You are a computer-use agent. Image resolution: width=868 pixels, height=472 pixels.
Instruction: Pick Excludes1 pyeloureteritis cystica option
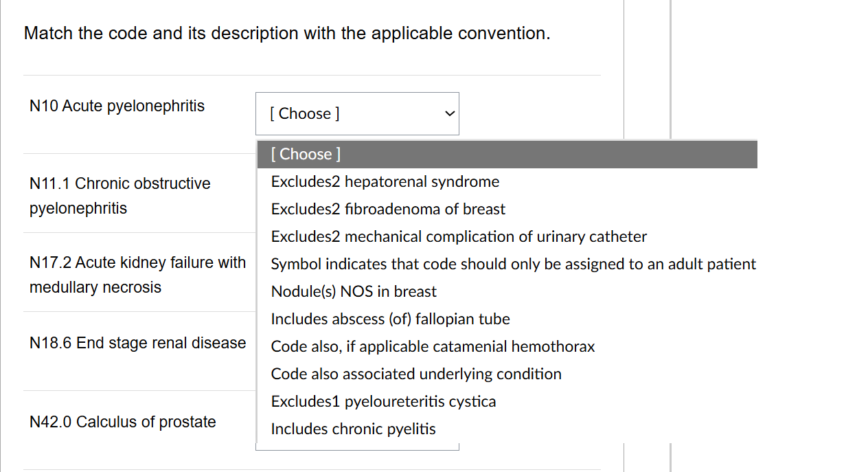click(x=383, y=401)
